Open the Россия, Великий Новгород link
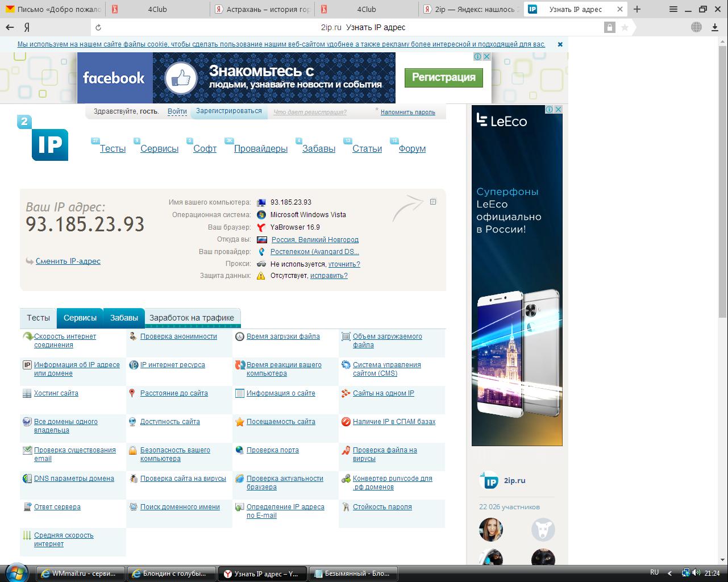Image resolution: width=728 pixels, height=582 pixels. (x=315, y=240)
